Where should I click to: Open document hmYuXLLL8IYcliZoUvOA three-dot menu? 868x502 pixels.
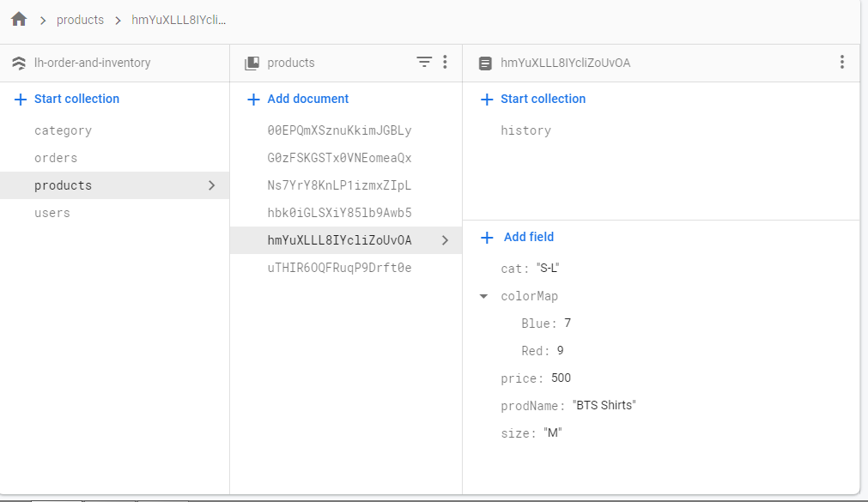842,62
